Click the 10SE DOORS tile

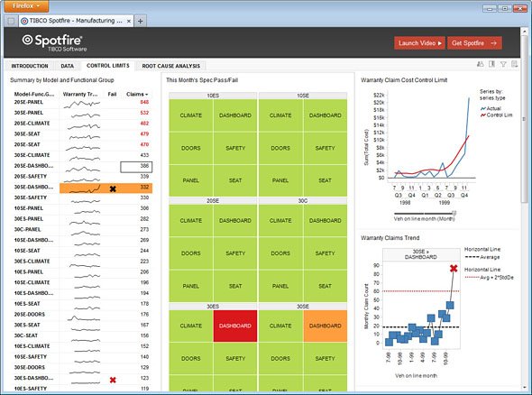[x=280, y=148]
